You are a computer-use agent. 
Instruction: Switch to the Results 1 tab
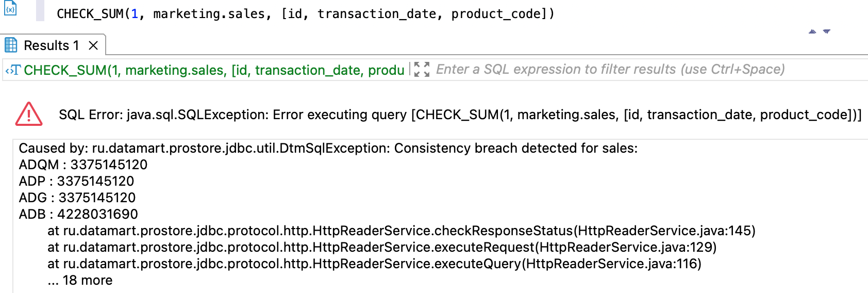click(x=52, y=45)
